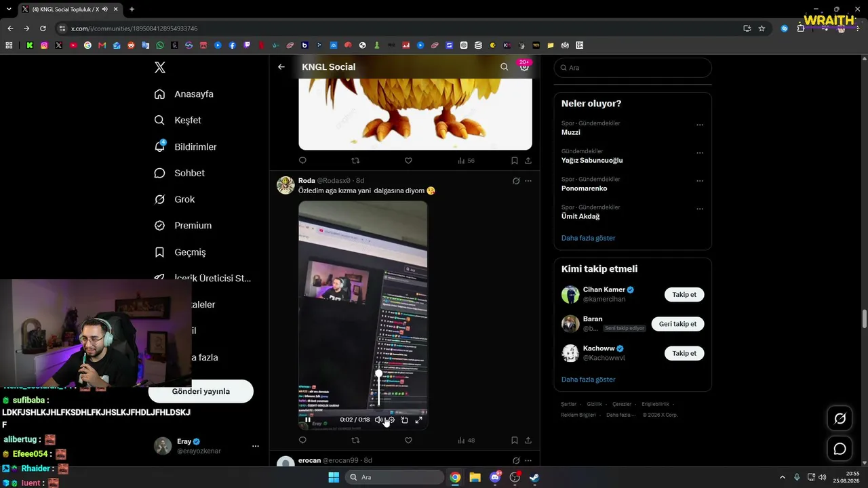The height and width of the screenshot is (488, 868).
Task: View analytics showing 56 views
Action: click(x=466, y=161)
